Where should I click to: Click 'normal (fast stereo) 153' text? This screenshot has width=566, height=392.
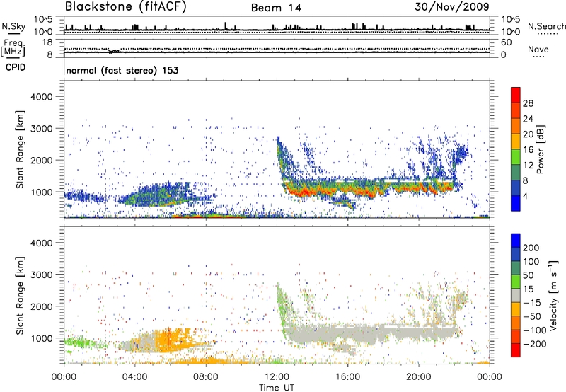pos(122,70)
